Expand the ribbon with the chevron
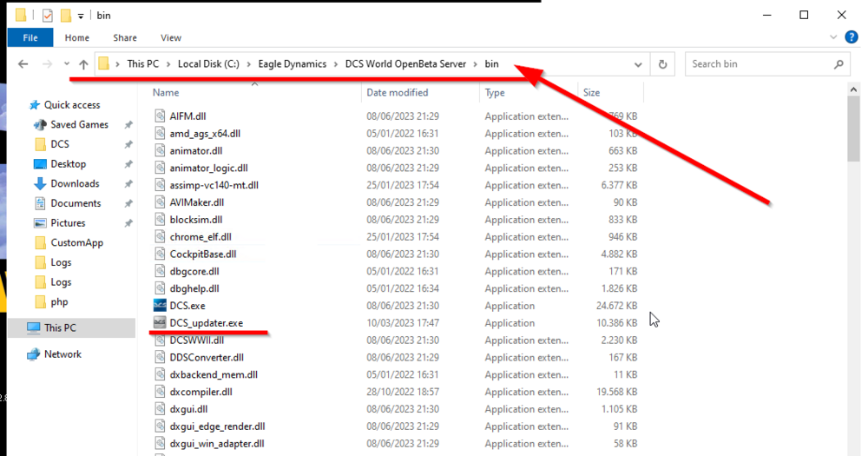The image size is (868, 456). pyautogui.click(x=833, y=37)
